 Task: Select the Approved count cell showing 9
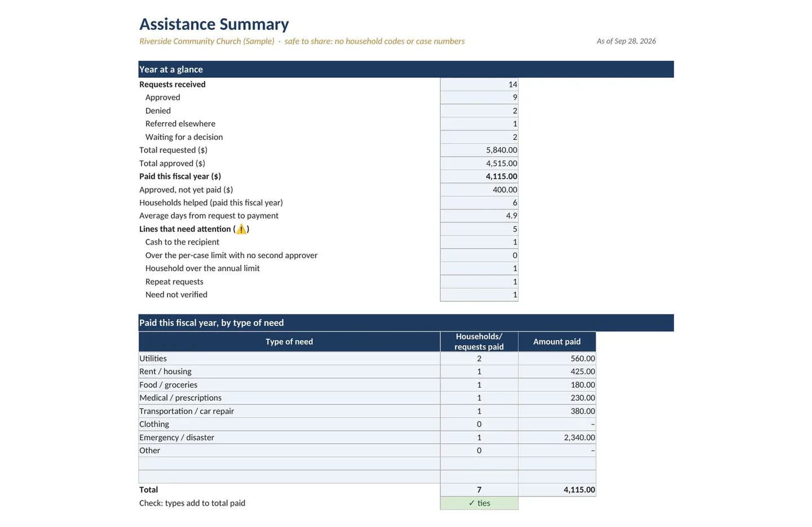pyautogui.click(x=479, y=98)
